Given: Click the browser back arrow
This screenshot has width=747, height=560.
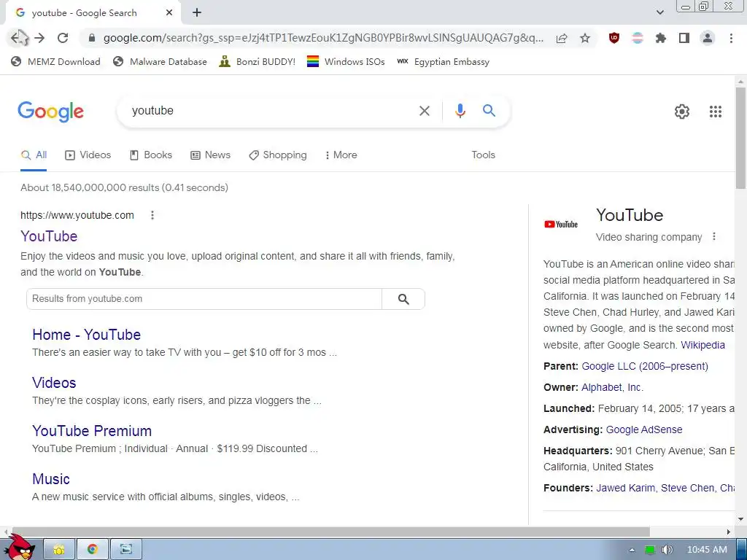Looking at the screenshot, I should coord(17,38).
